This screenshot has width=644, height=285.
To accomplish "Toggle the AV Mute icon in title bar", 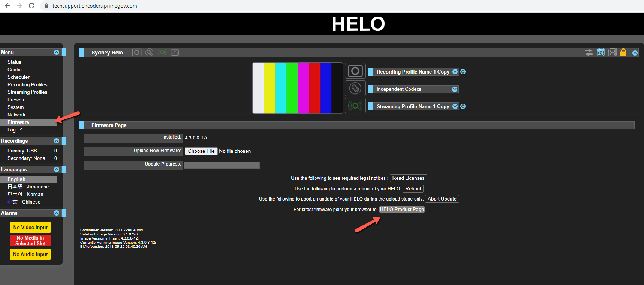I will click(175, 53).
